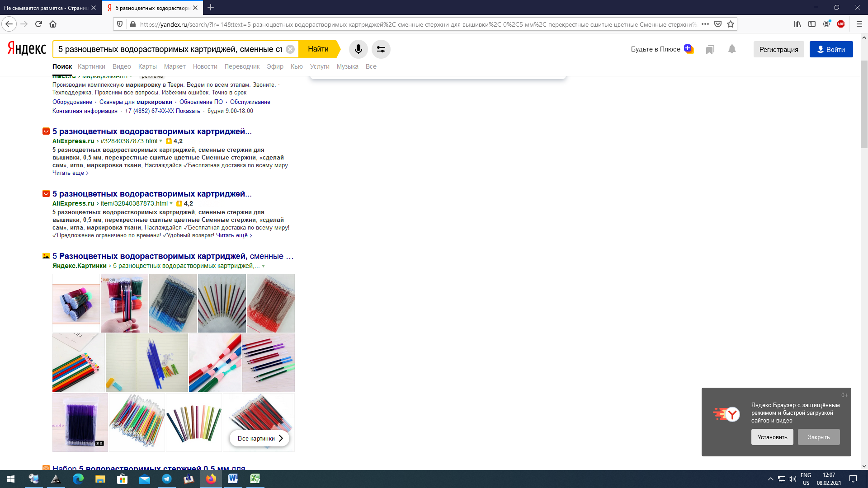Expand dropdown arrow after Яндекс.Картинки breadcrumb

[263, 266]
